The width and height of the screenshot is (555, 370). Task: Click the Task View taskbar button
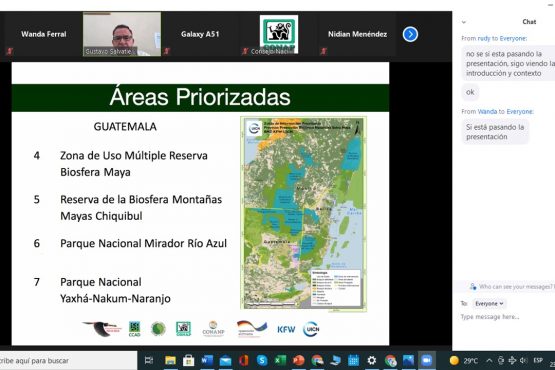(149, 360)
